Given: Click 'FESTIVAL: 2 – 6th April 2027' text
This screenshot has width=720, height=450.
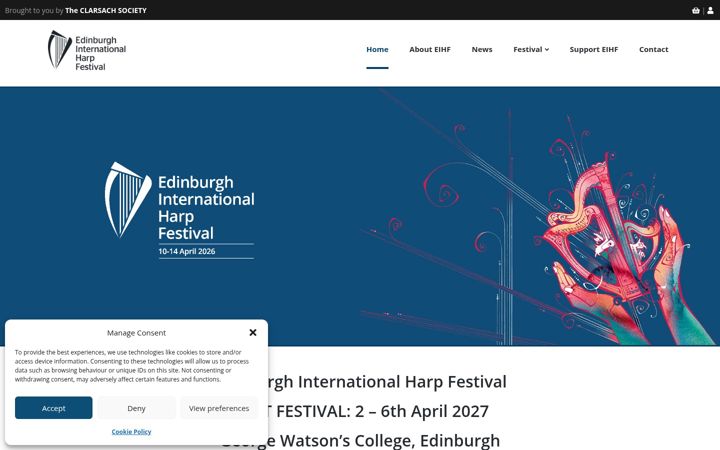Looking at the screenshot, I should pos(382,411).
